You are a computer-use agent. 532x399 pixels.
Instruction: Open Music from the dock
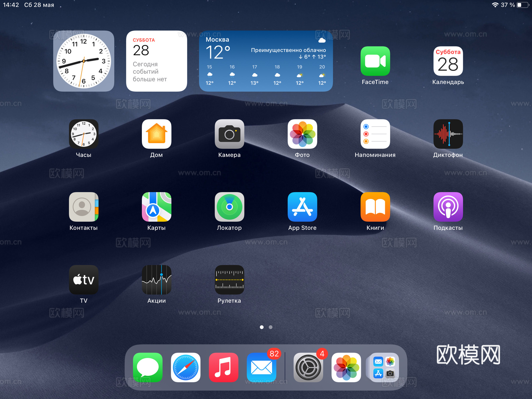[223, 367]
